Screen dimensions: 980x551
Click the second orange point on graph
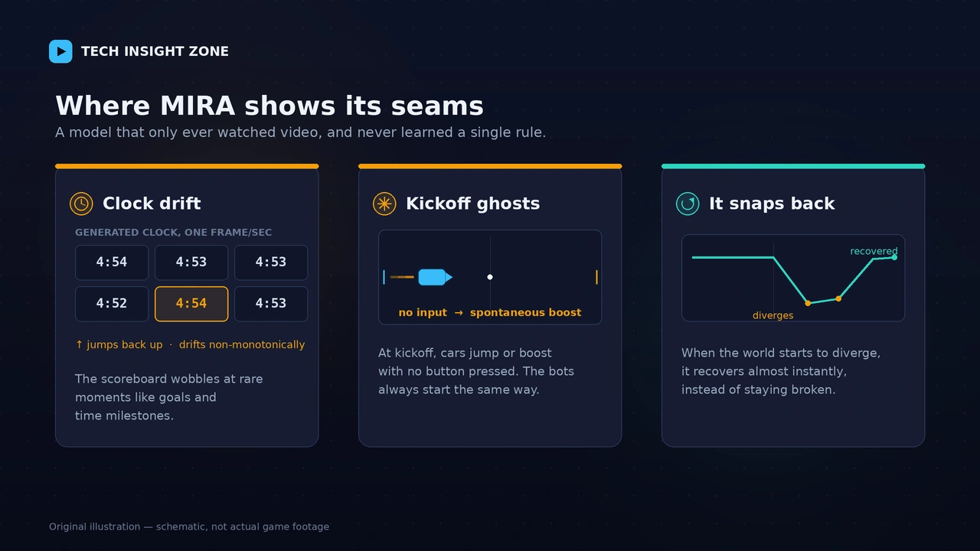[x=838, y=298]
